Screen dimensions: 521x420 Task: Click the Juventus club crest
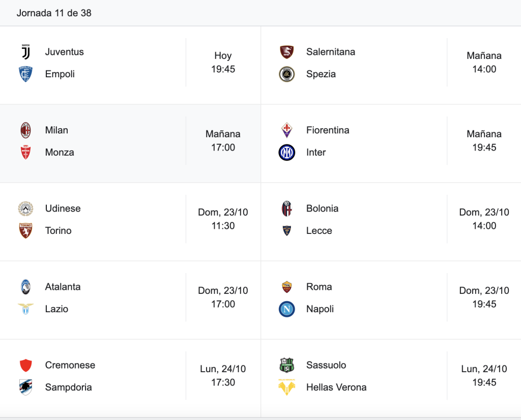pos(25,52)
